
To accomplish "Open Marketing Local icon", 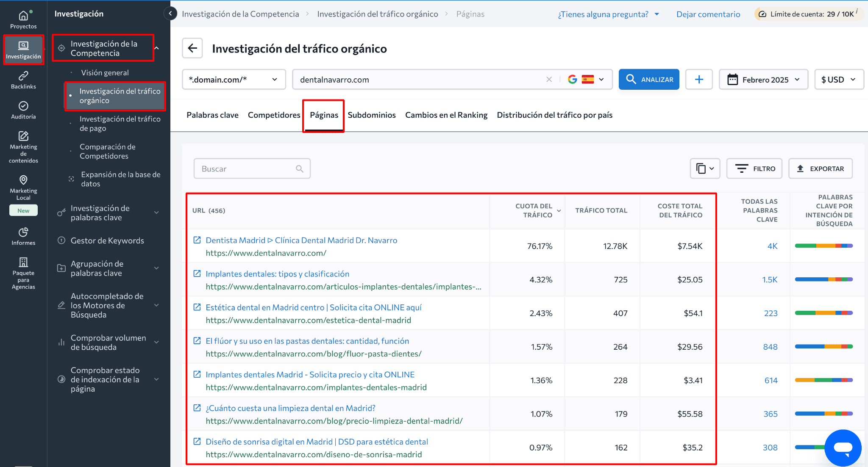I will click(x=23, y=188).
